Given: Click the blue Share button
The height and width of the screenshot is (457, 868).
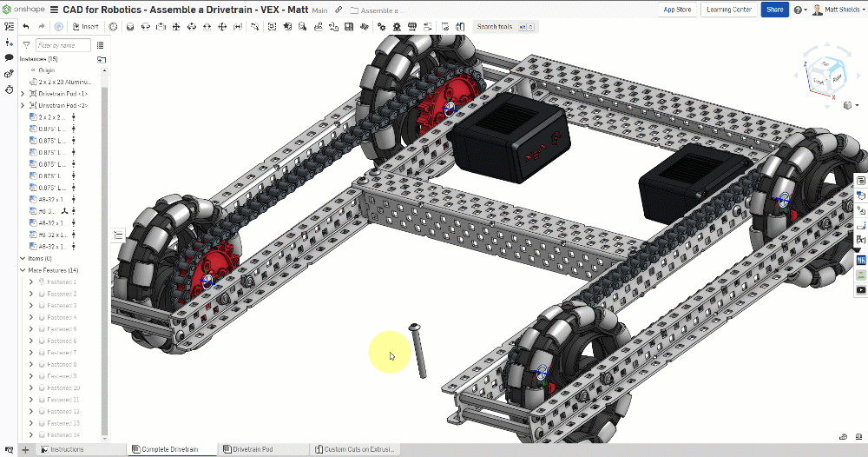Looking at the screenshot, I should [x=774, y=10].
